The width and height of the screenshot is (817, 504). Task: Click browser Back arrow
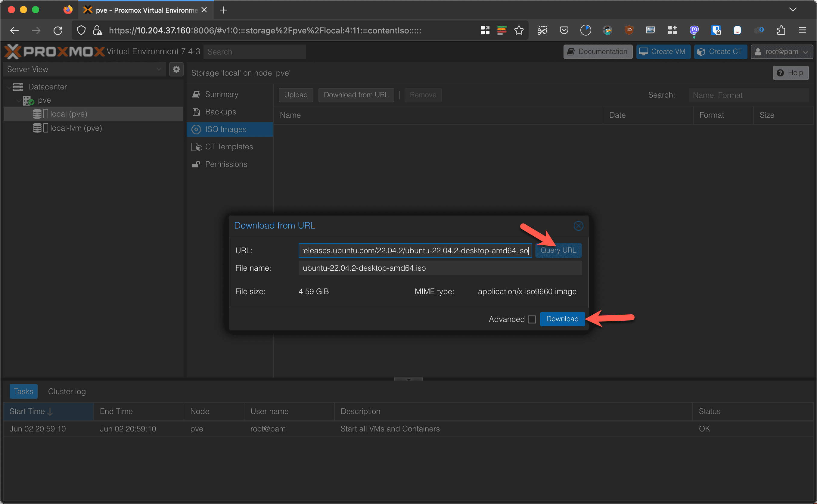point(14,31)
